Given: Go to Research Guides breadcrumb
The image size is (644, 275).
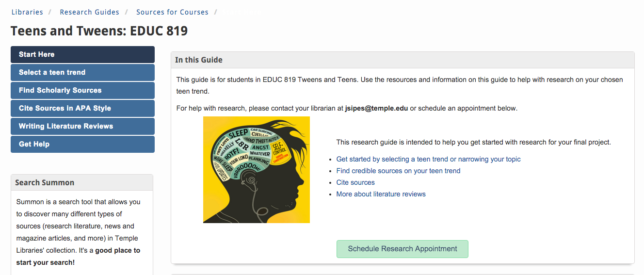Looking at the screenshot, I should pyautogui.click(x=89, y=12).
